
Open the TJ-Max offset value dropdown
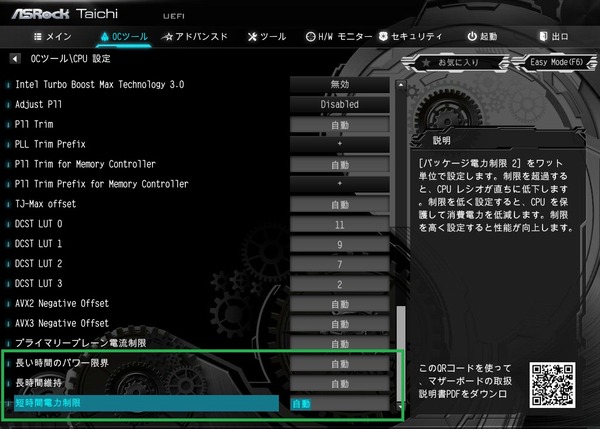pyautogui.click(x=340, y=204)
